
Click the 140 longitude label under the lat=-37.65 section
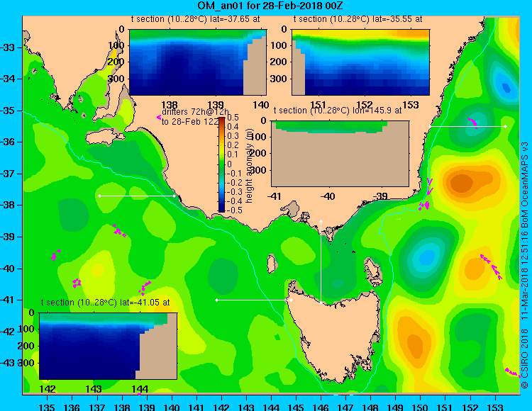tap(260, 105)
